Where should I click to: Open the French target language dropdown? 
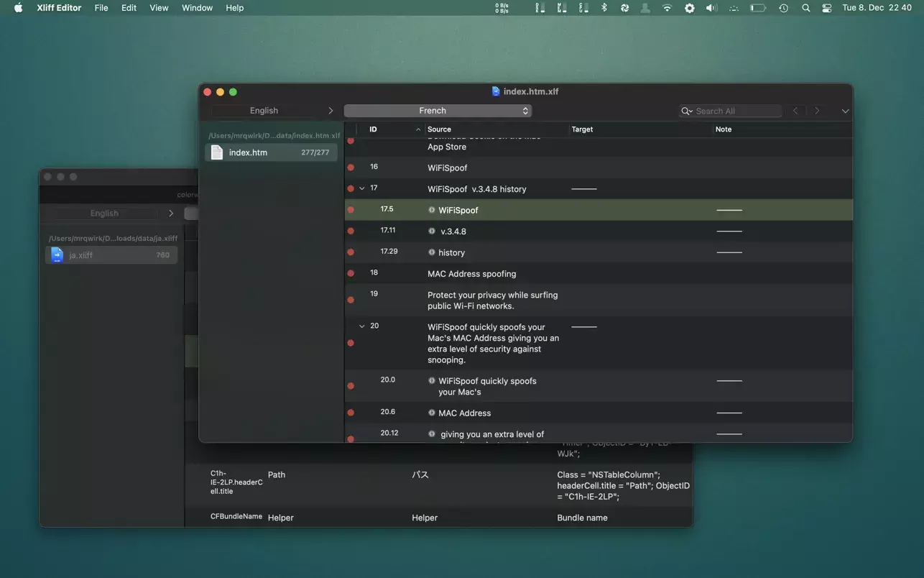(x=438, y=111)
